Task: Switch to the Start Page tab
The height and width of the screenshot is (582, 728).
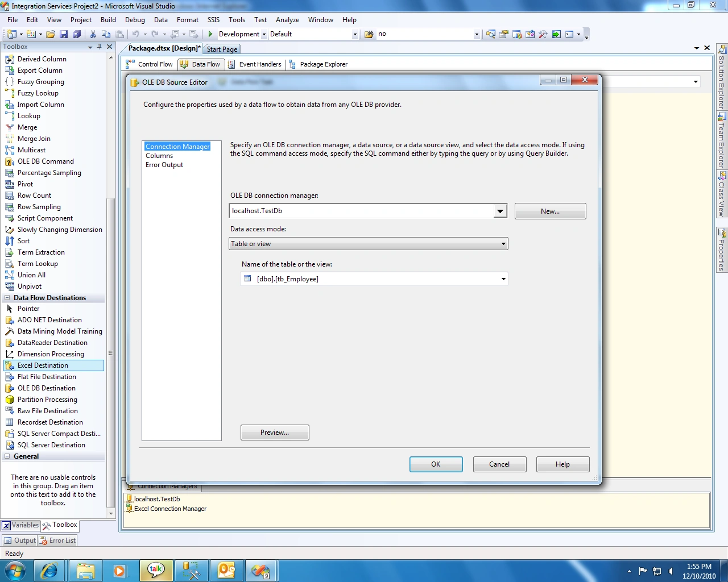Action: point(222,49)
